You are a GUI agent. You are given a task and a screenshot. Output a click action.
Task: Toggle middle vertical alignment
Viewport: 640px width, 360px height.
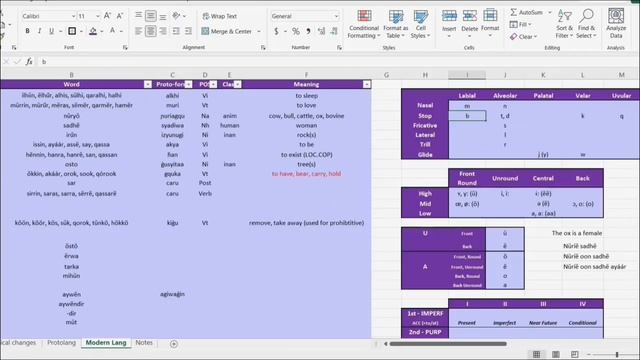pos(151,16)
